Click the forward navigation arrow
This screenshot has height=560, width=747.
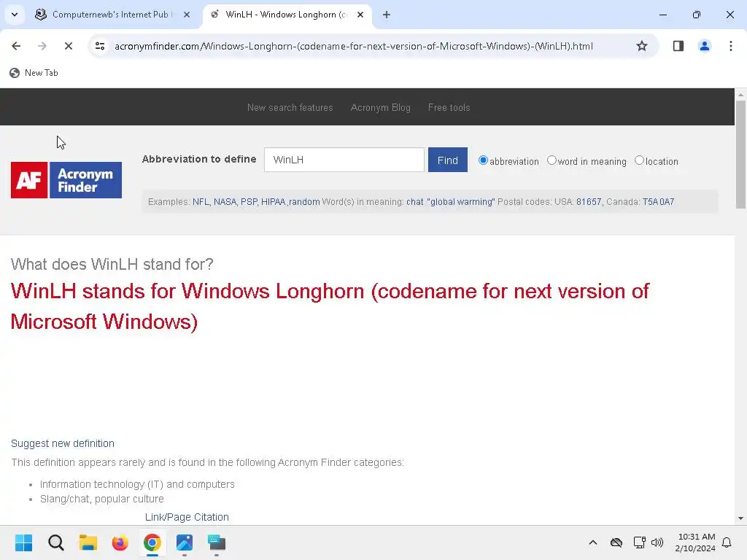(42, 46)
